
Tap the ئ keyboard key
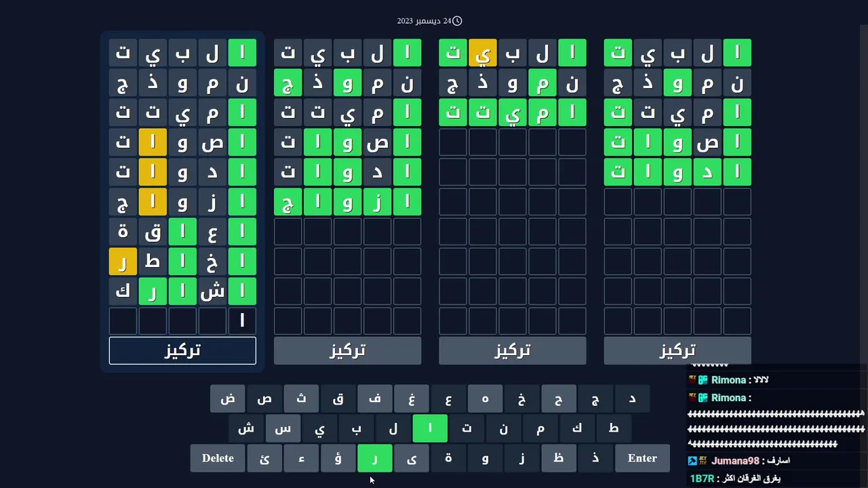click(x=264, y=458)
